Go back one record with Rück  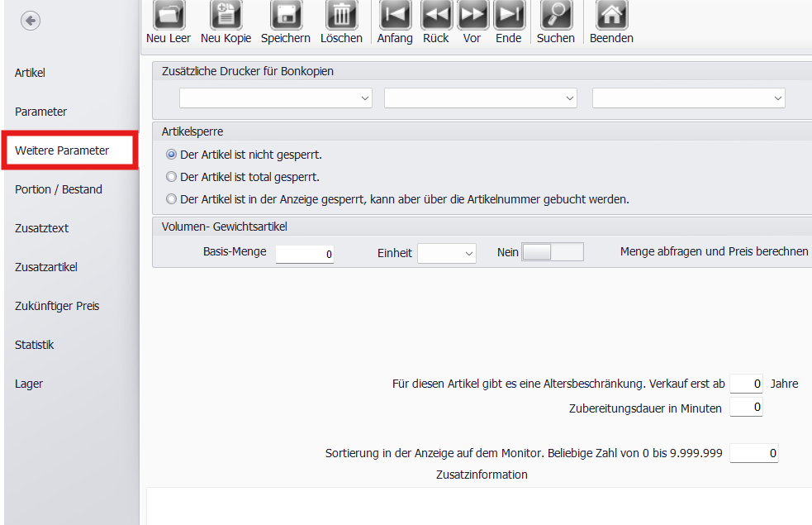tap(436, 15)
